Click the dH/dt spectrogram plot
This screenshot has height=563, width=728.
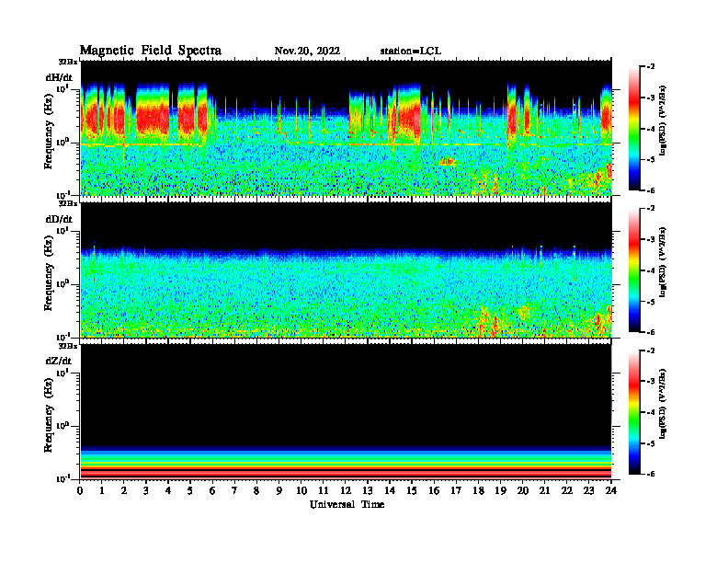[x=346, y=128]
